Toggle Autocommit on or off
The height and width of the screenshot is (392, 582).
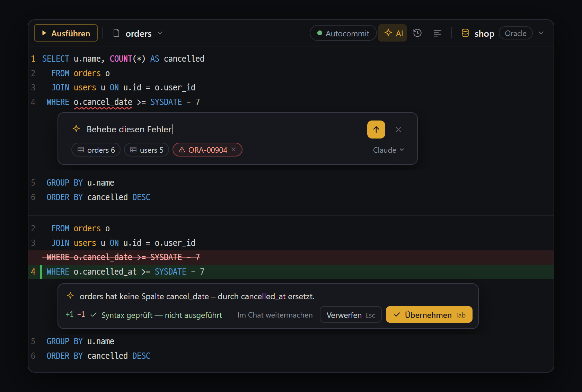[343, 33]
